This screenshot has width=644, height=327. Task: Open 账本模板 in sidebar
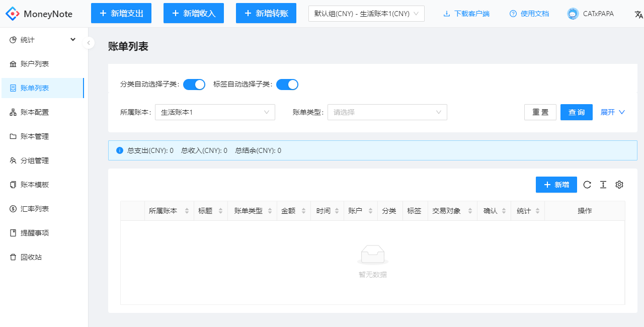pos(42,185)
